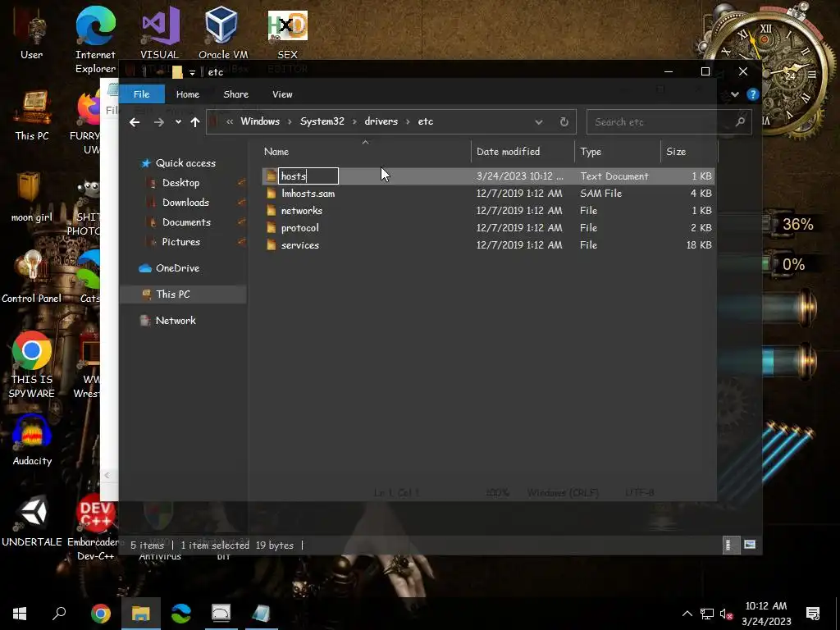Select This PC in navigation pane
840x630 pixels.
coord(172,294)
